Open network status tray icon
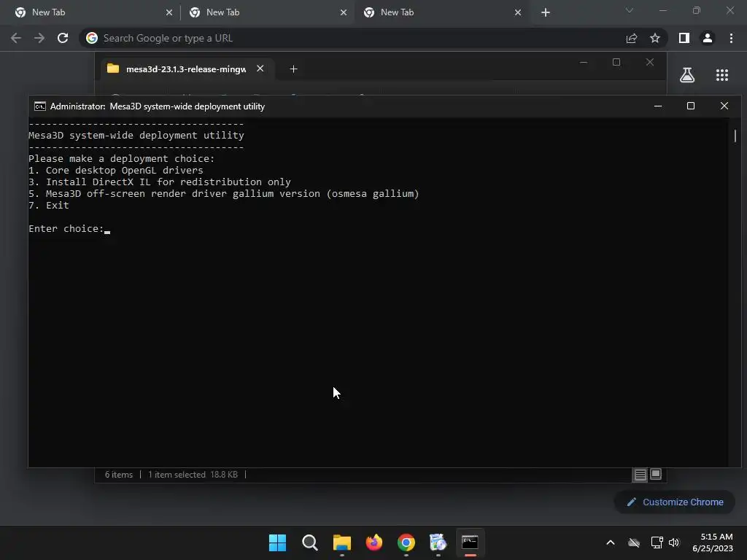Viewport: 747px width, 560px height. [657, 542]
